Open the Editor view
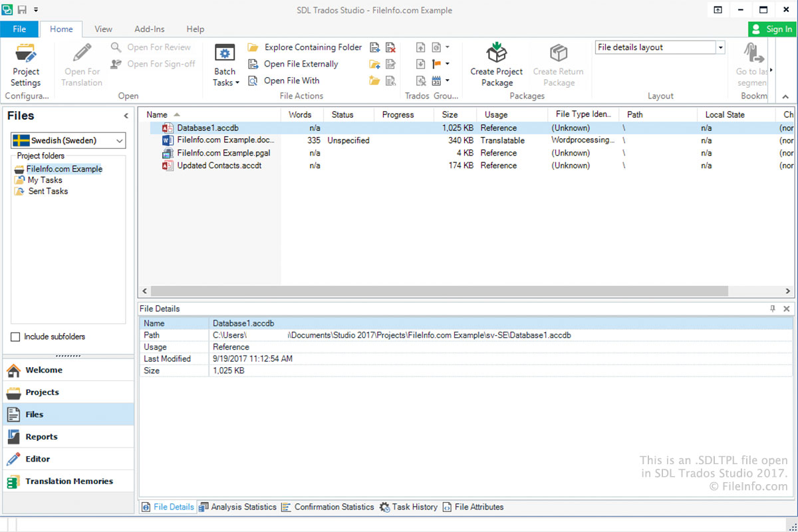This screenshot has width=798, height=532. pos(68,459)
